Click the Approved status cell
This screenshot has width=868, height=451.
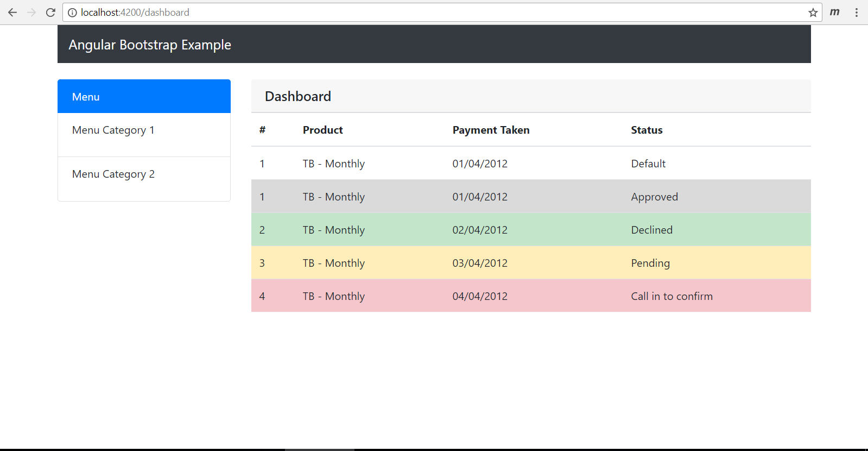(x=655, y=197)
